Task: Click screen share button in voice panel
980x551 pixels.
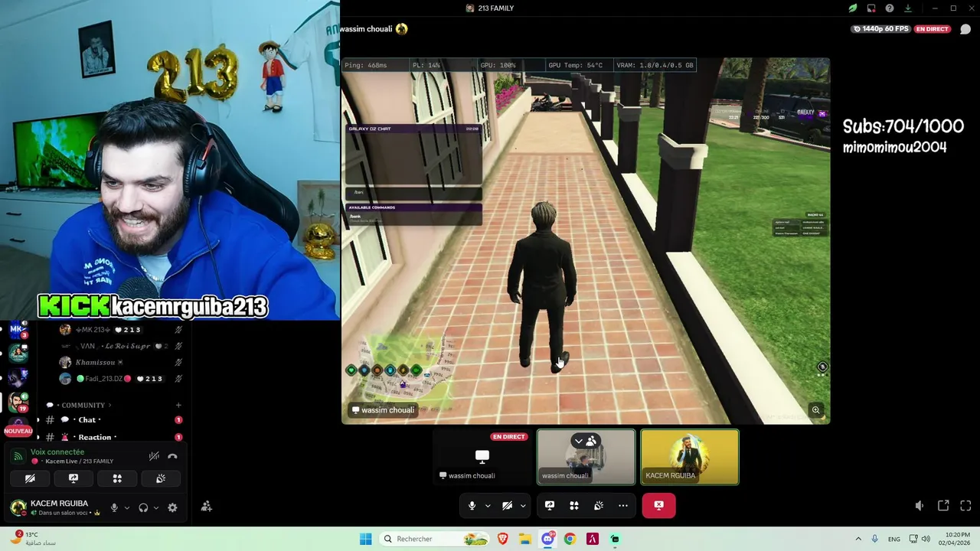Action: pos(73,478)
